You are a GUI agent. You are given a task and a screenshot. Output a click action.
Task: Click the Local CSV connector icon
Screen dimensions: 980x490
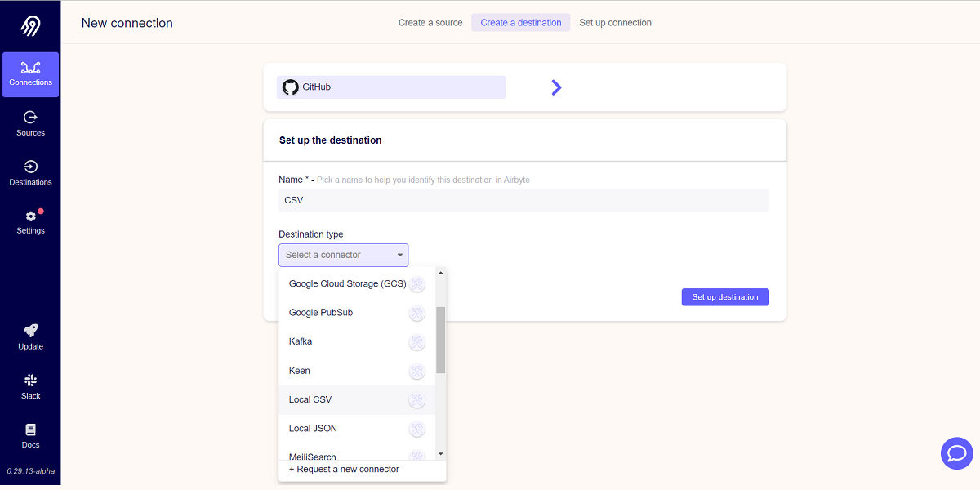(x=417, y=400)
